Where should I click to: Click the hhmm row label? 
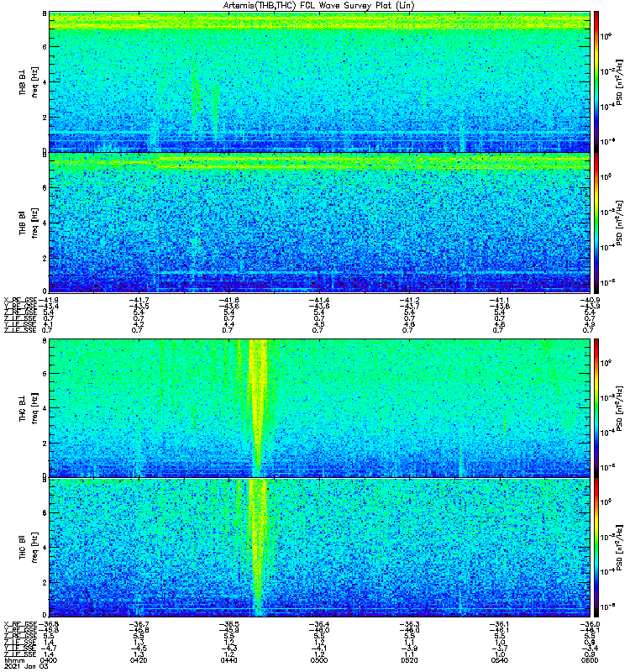point(14,661)
